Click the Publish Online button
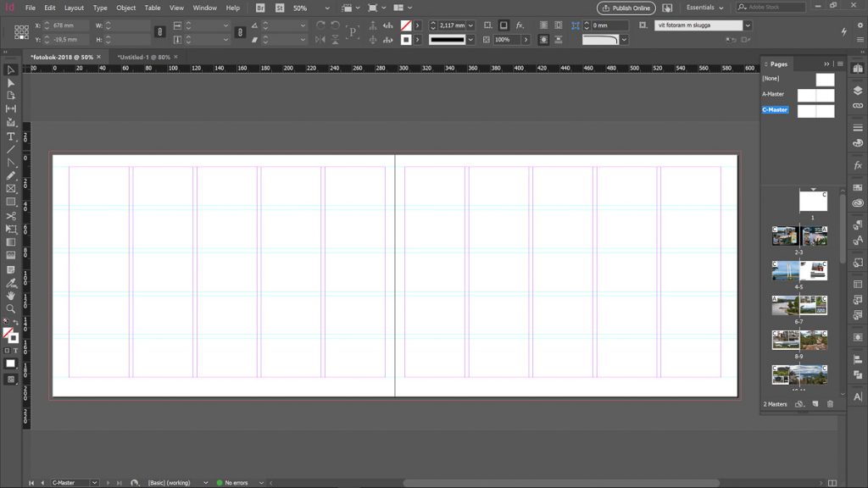Image resolution: width=868 pixels, height=488 pixels. click(x=626, y=8)
